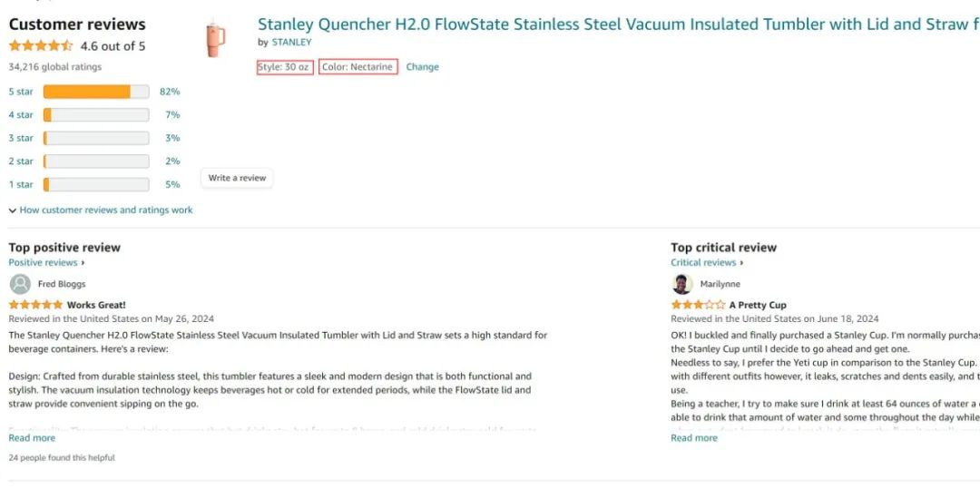Viewport: 980px width, 488px height.
Task: Click Read more under the positive review
Action: click(x=32, y=438)
